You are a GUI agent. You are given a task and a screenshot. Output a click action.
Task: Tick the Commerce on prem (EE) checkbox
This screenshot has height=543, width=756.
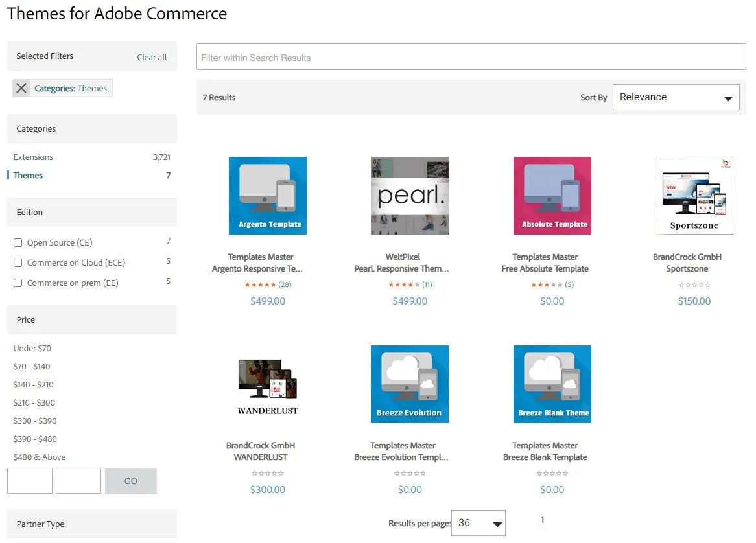(x=18, y=283)
